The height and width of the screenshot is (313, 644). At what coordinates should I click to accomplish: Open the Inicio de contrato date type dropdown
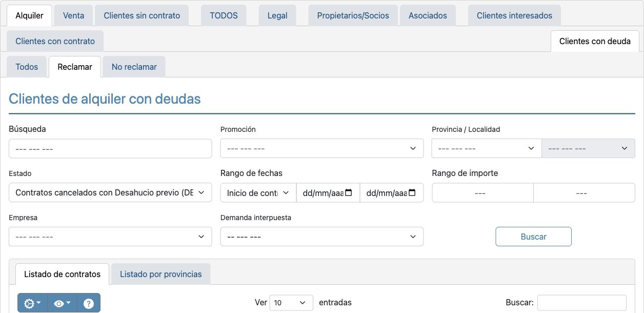tap(258, 192)
